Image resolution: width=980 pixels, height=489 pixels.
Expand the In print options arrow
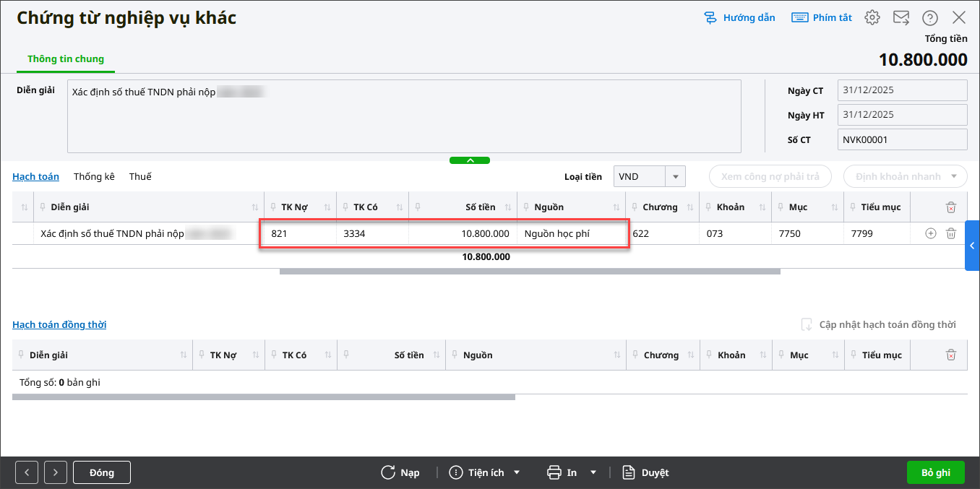pyautogui.click(x=593, y=472)
